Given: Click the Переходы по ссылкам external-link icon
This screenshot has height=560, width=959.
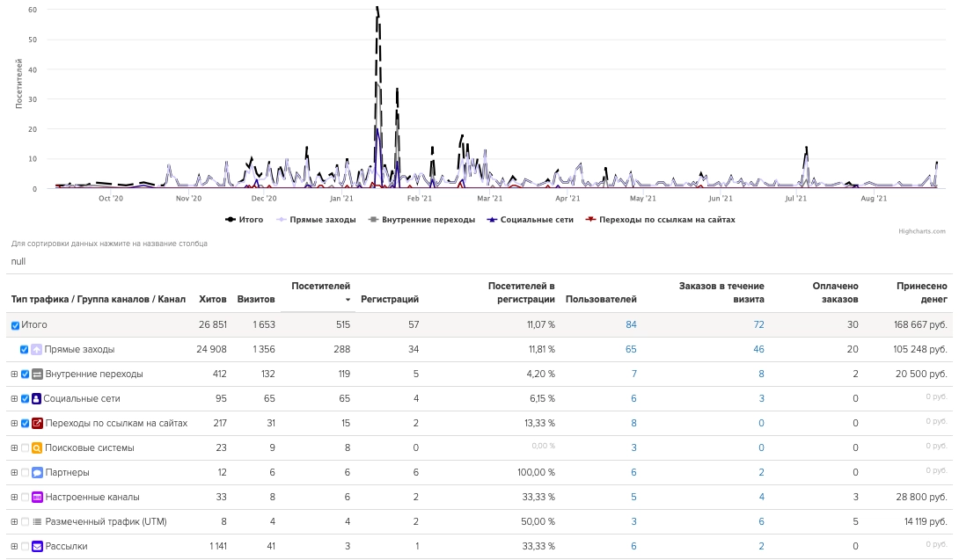Looking at the screenshot, I should point(37,423).
